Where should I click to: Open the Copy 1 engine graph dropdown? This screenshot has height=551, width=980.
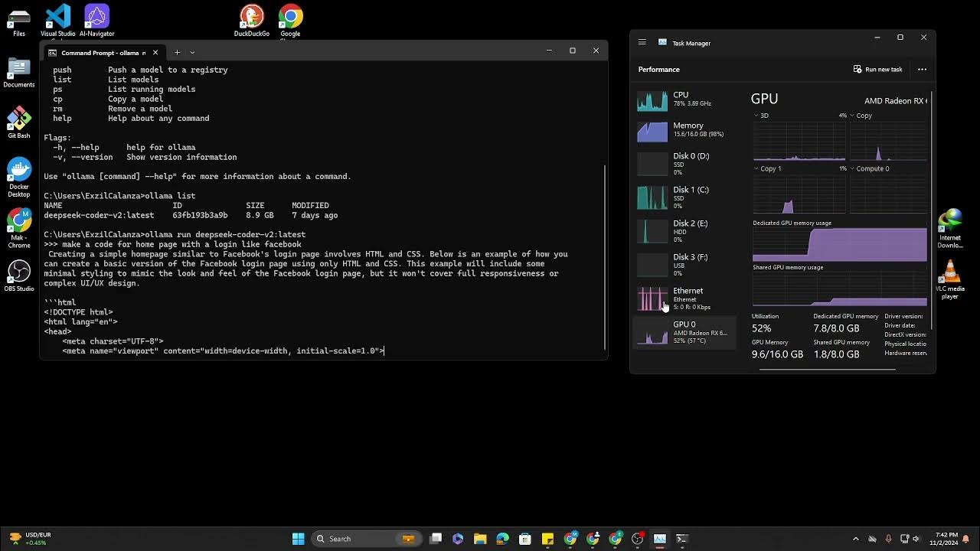pos(768,168)
